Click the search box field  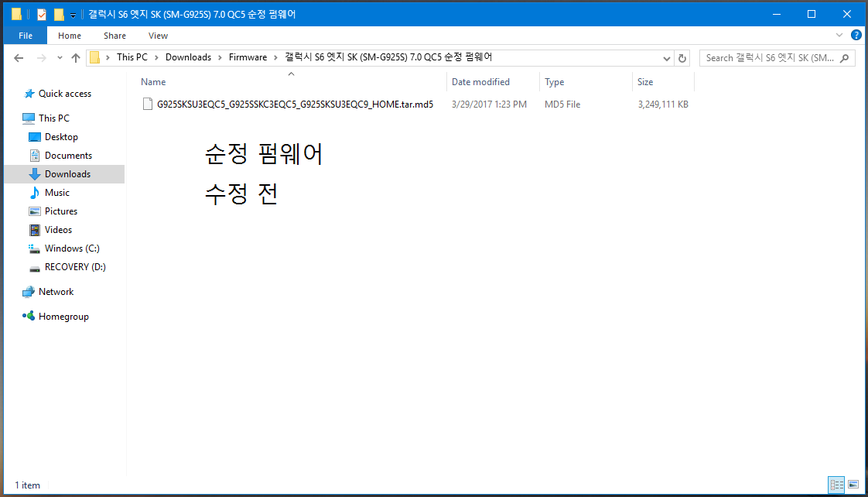pyautogui.click(x=770, y=58)
